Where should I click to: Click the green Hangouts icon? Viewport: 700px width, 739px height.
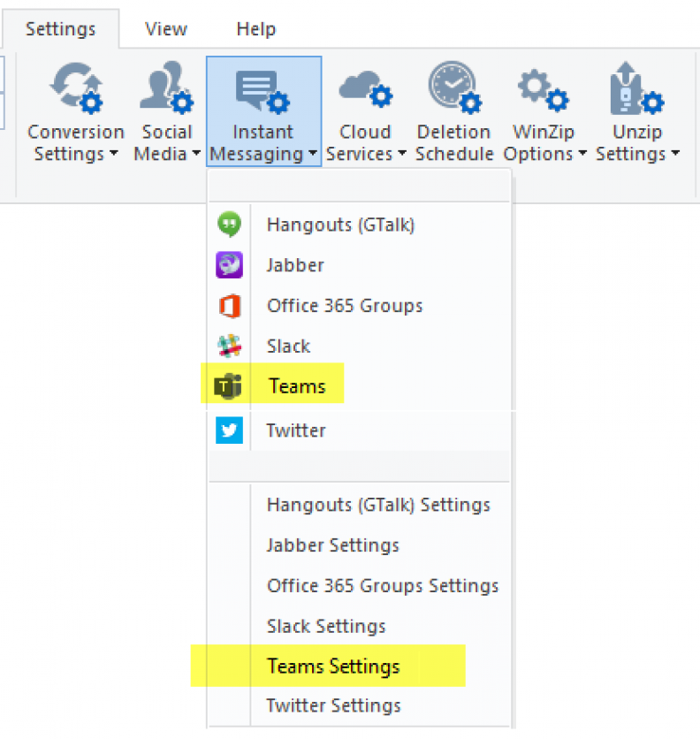click(230, 225)
